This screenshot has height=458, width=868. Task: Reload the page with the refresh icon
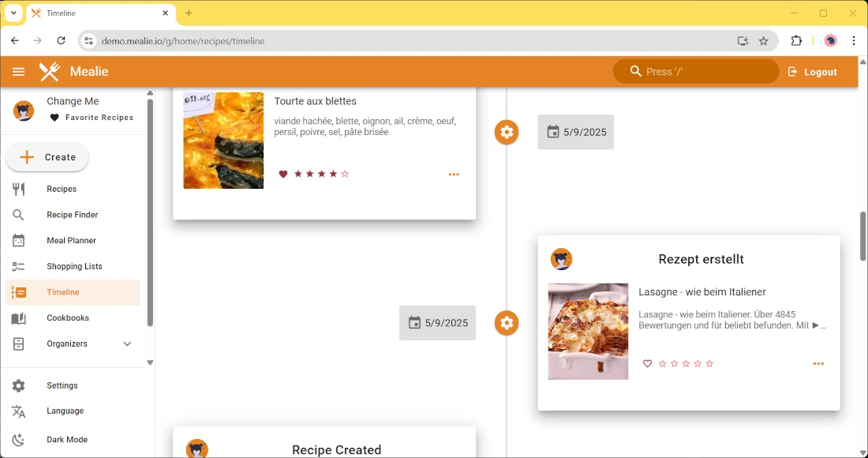[61, 40]
